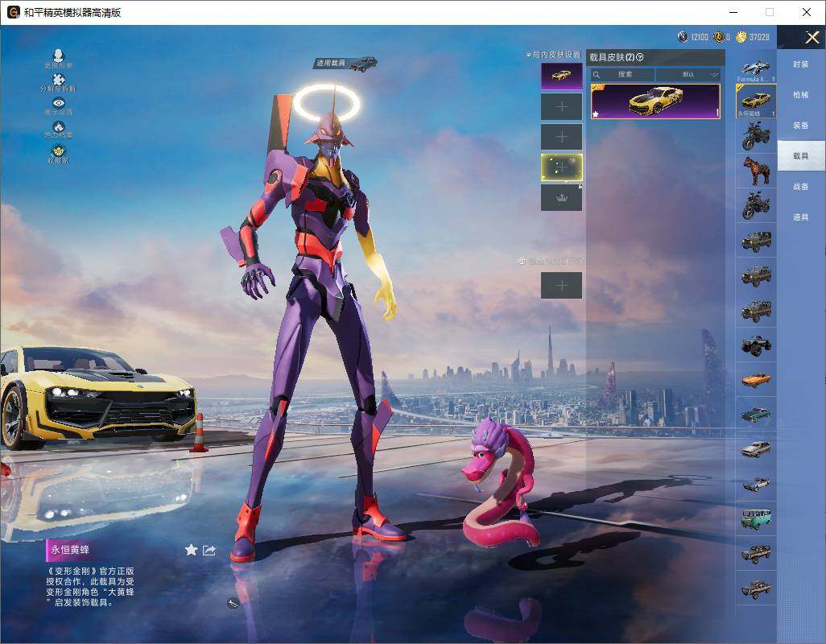The width and height of the screenshot is (826, 644).
Task: Switch to the 战备 tab
Action: click(801, 187)
